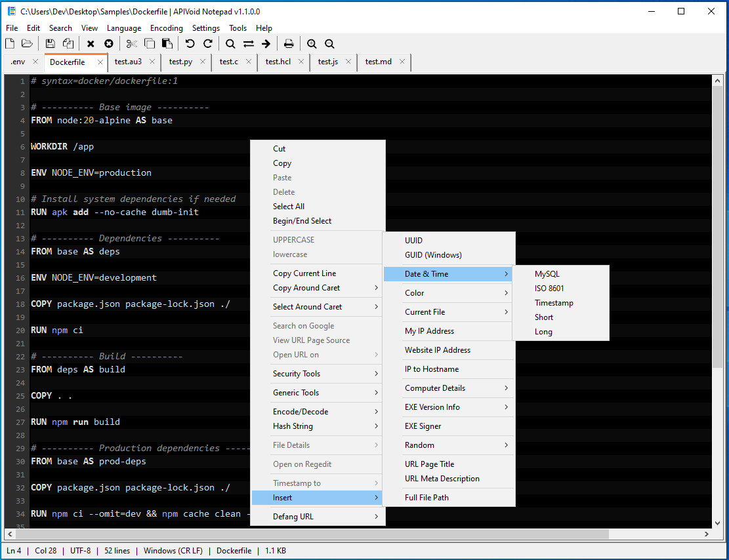Image resolution: width=729 pixels, height=560 pixels.
Task: Expand the Color insert submenu
Action: (449, 292)
